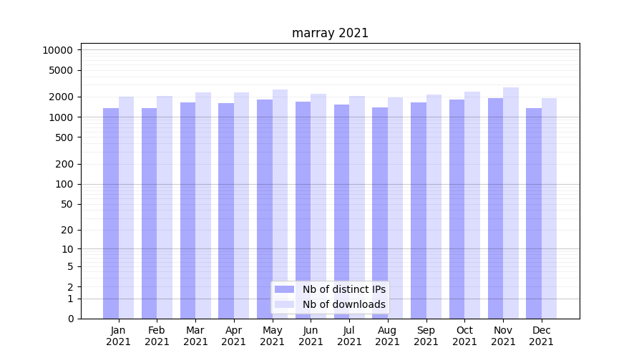The width and height of the screenshot is (644, 358).
Task: Click the 'Feb 2021' x-axis label
Action: 157,336
